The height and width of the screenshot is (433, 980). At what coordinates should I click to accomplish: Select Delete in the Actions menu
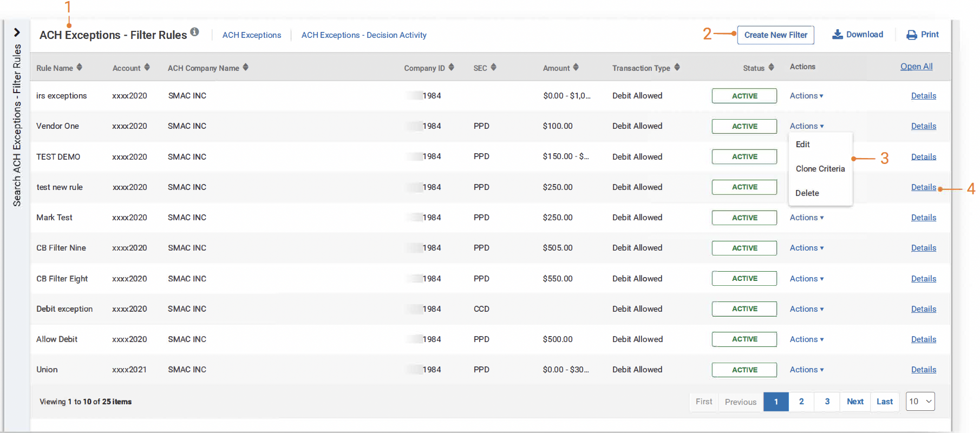click(x=807, y=193)
